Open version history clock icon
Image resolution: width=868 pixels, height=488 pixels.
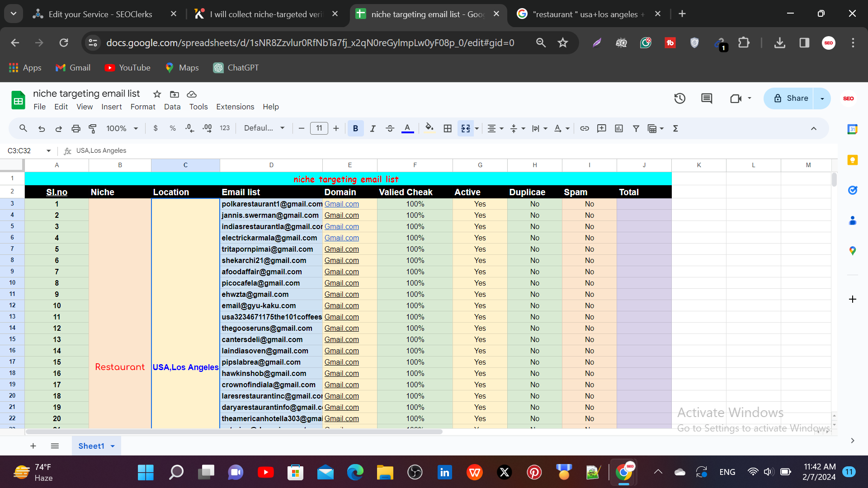(x=680, y=99)
